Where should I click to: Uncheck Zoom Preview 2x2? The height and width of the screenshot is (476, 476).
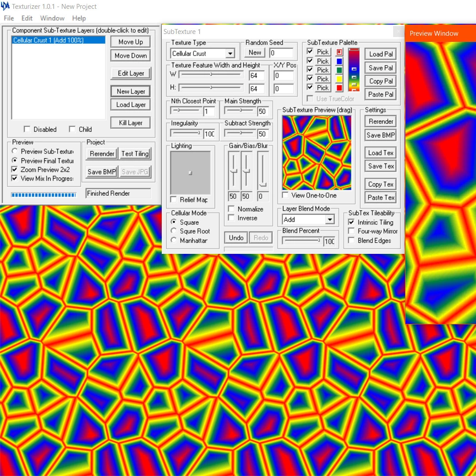[x=15, y=170]
